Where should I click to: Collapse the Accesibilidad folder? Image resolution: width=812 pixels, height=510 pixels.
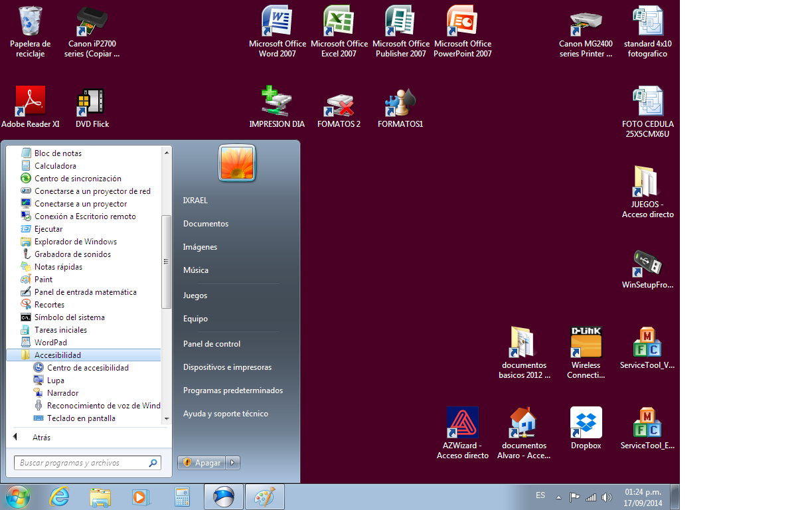(x=58, y=355)
